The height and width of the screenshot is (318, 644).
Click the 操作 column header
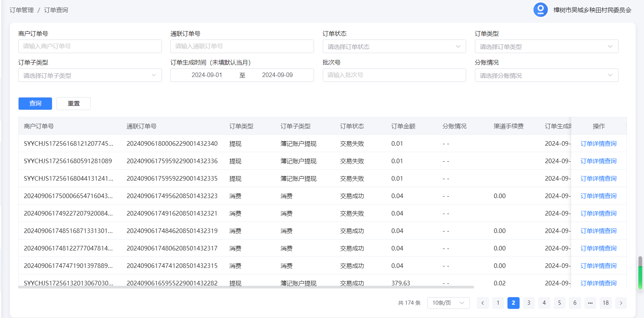(x=599, y=126)
